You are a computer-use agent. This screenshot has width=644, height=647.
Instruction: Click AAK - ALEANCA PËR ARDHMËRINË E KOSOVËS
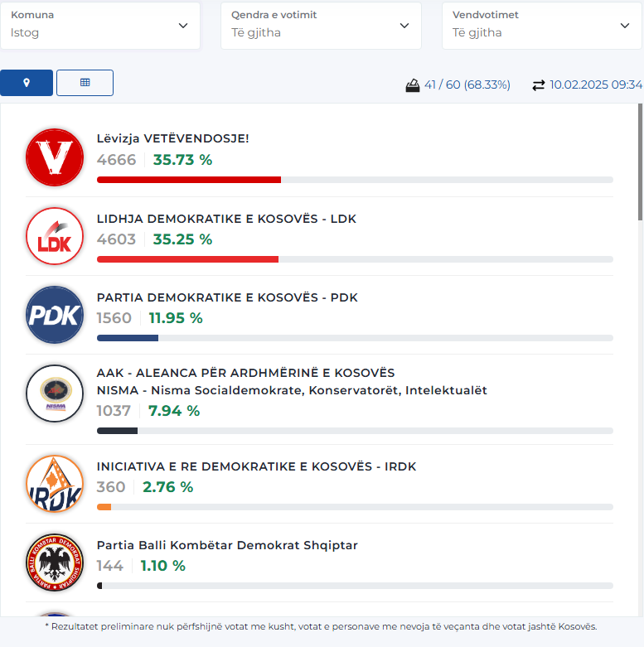245,373
